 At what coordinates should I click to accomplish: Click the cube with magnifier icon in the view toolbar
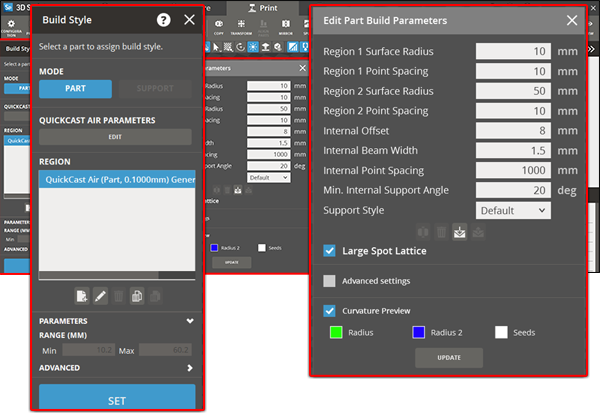point(278,47)
